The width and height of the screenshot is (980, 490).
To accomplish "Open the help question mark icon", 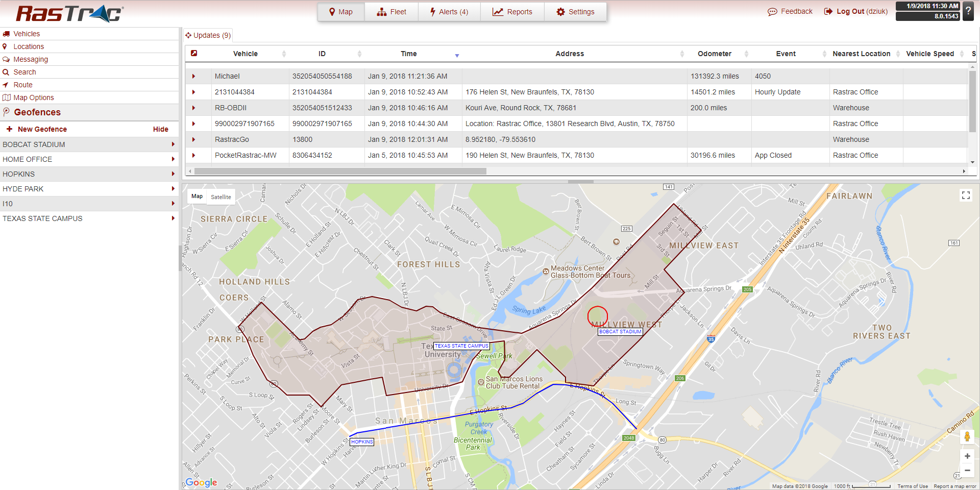I will coord(968,11).
